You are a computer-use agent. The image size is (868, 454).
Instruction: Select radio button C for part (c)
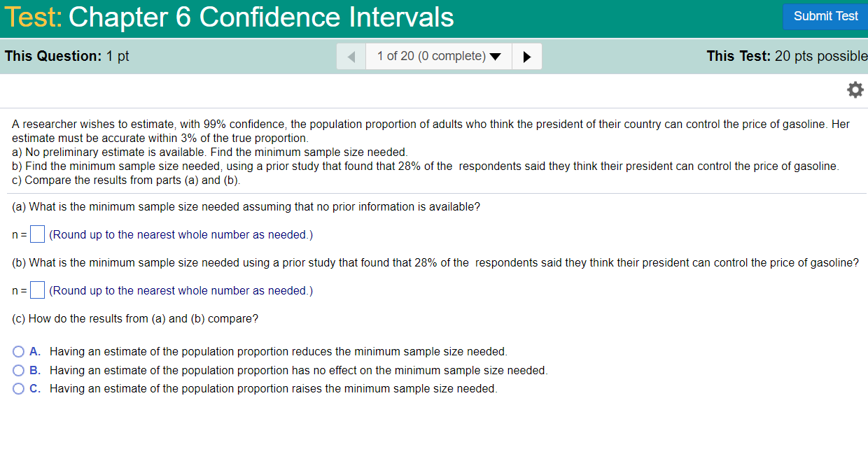[19, 388]
